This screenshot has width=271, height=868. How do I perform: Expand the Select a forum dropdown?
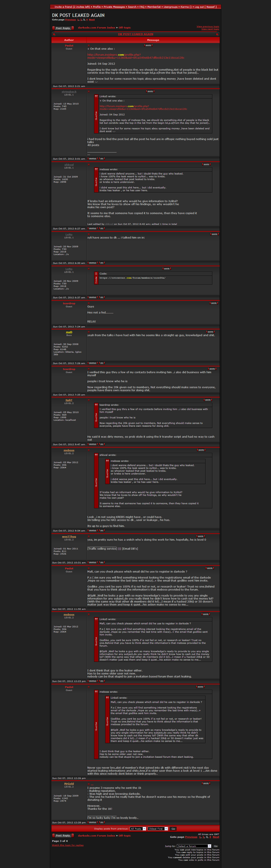pyautogui.click(x=194, y=846)
